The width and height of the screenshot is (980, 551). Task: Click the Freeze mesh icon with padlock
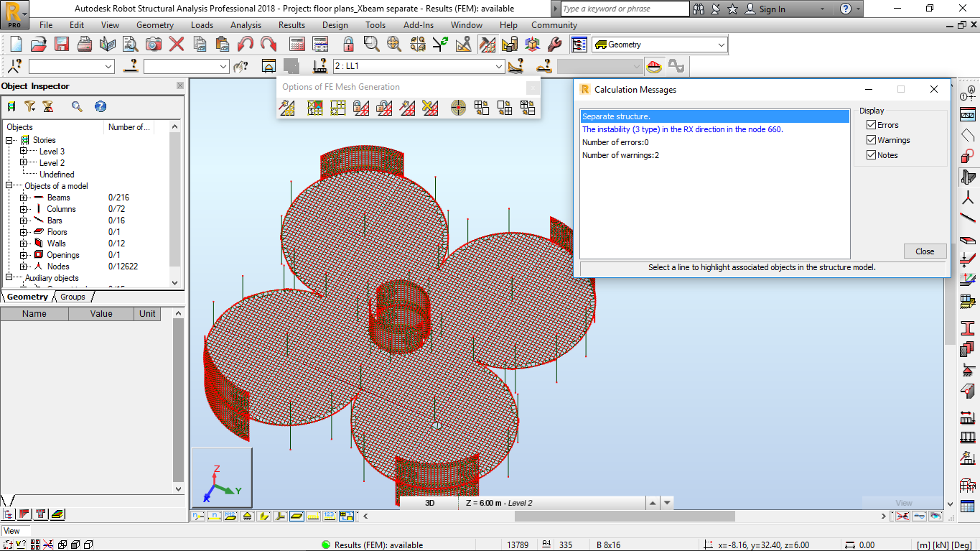pos(360,108)
